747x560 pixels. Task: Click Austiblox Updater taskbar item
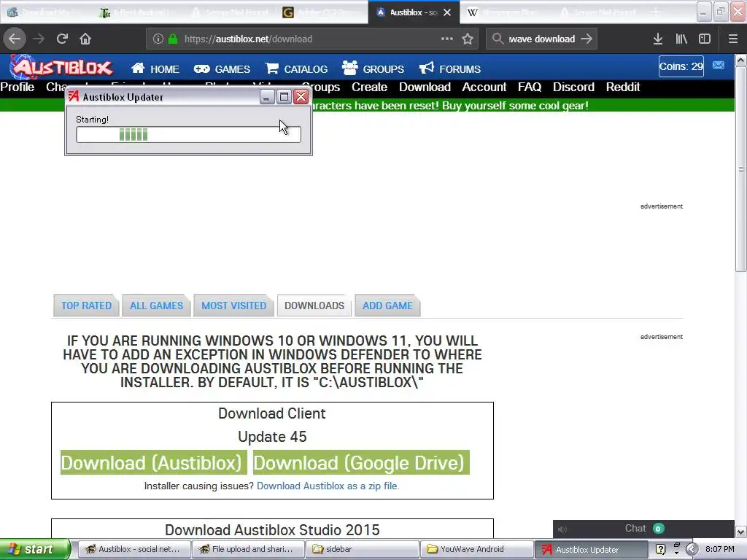pos(591,549)
